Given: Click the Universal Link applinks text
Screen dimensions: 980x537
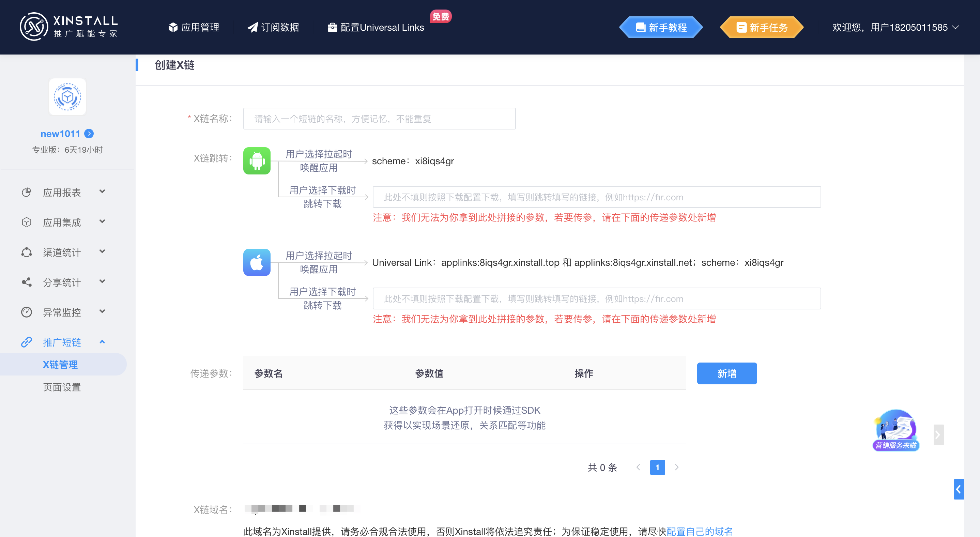Looking at the screenshot, I should coord(578,262).
